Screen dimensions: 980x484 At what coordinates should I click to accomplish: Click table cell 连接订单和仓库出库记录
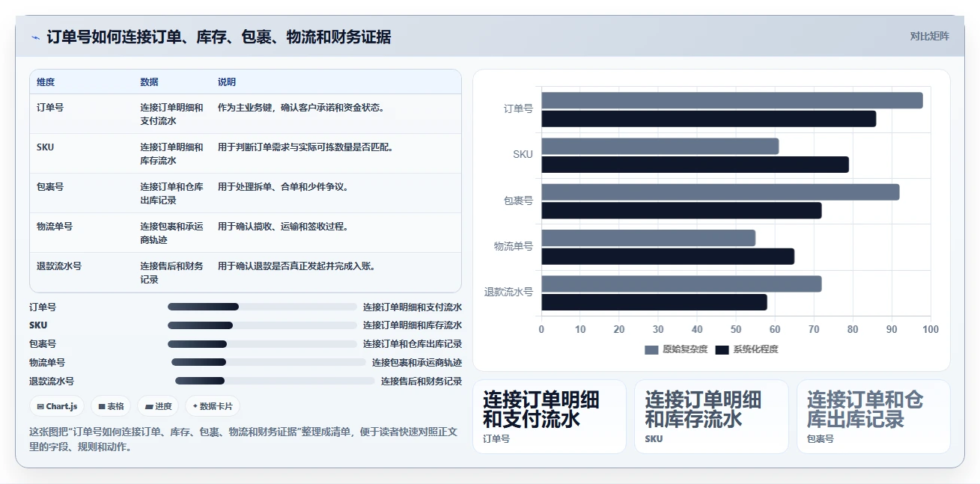pyautogui.click(x=171, y=194)
